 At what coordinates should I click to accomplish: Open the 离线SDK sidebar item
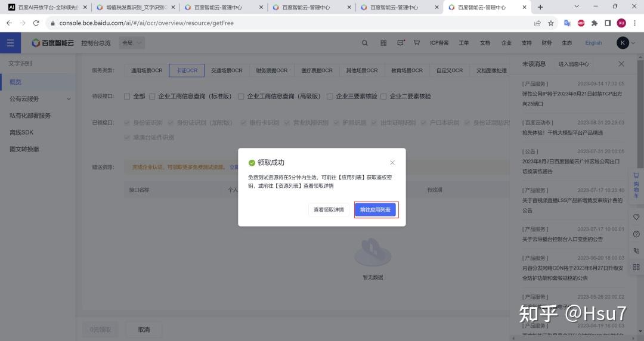pyautogui.click(x=38, y=132)
